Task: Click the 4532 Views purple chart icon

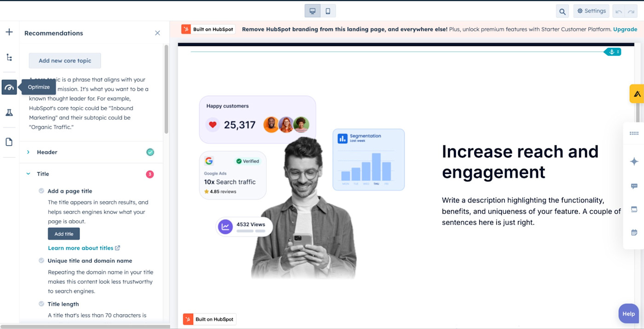Action: pyautogui.click(x=225, y=226)
